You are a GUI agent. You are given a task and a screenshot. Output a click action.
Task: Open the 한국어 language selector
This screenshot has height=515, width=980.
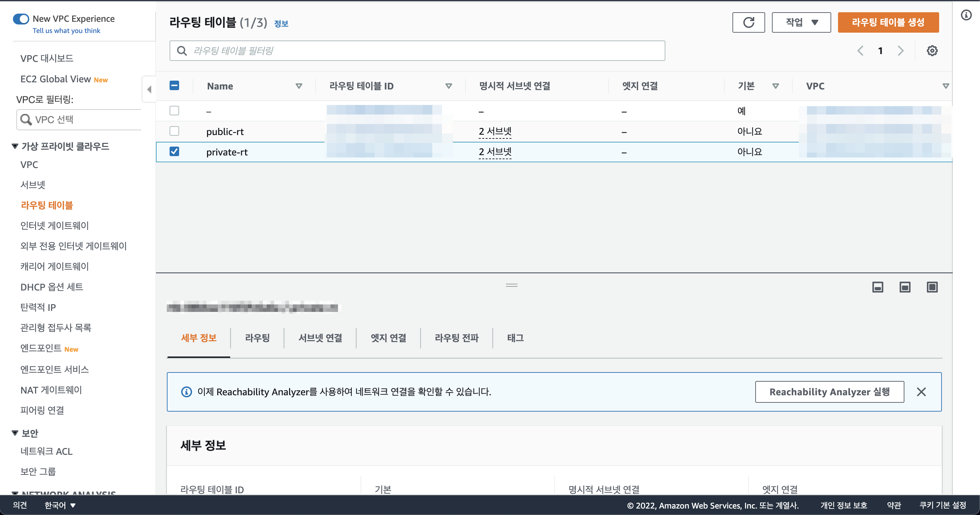pos(60,505)
